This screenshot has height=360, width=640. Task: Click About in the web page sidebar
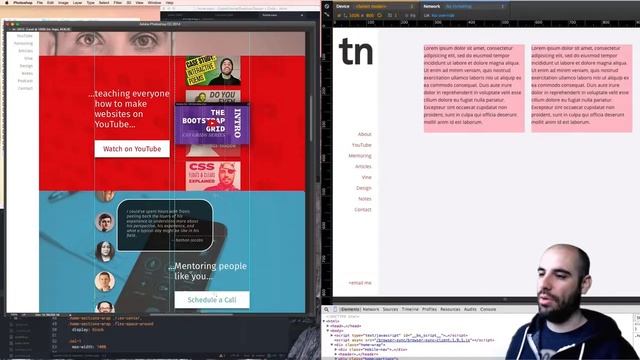click(364, 134)
